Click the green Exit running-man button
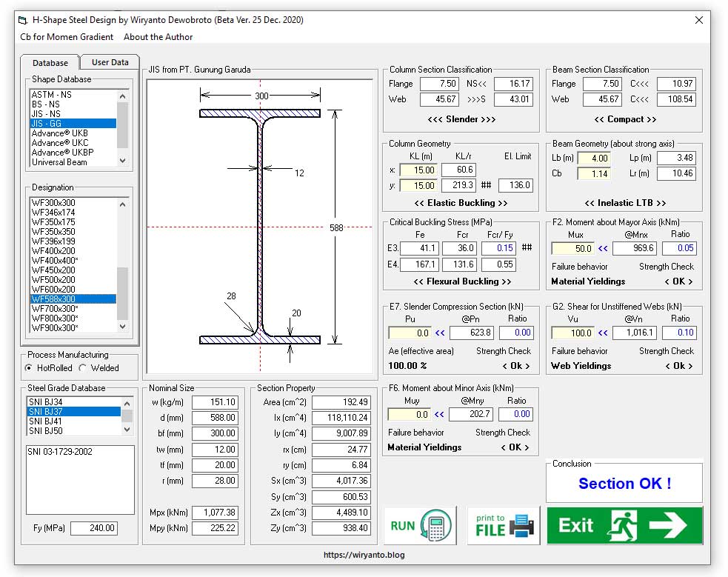The width and height of the screenshot is (728, 577). click(x=624, y=526)
